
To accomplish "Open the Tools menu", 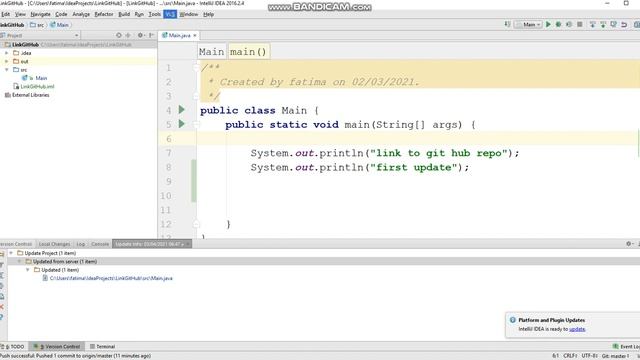I will [154, 14].
